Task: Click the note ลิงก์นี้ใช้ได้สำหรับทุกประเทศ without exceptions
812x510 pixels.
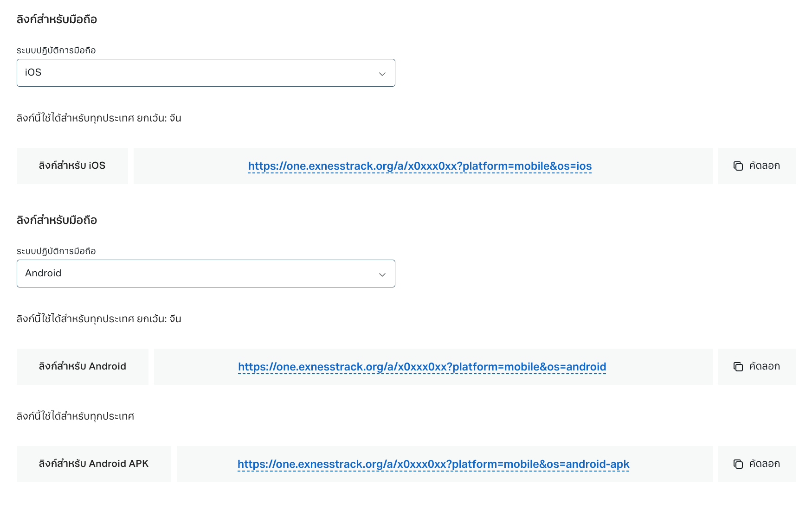Action: [x=76, y=416]
